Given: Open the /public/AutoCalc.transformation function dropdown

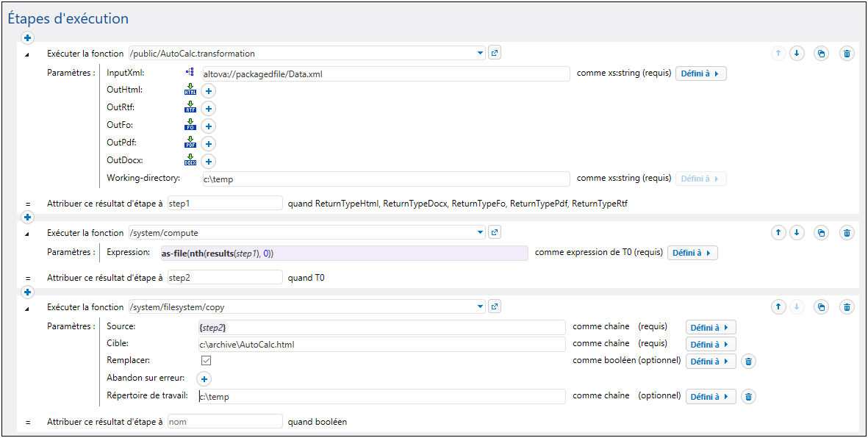Looking at the screenshot, I should 480,53.
